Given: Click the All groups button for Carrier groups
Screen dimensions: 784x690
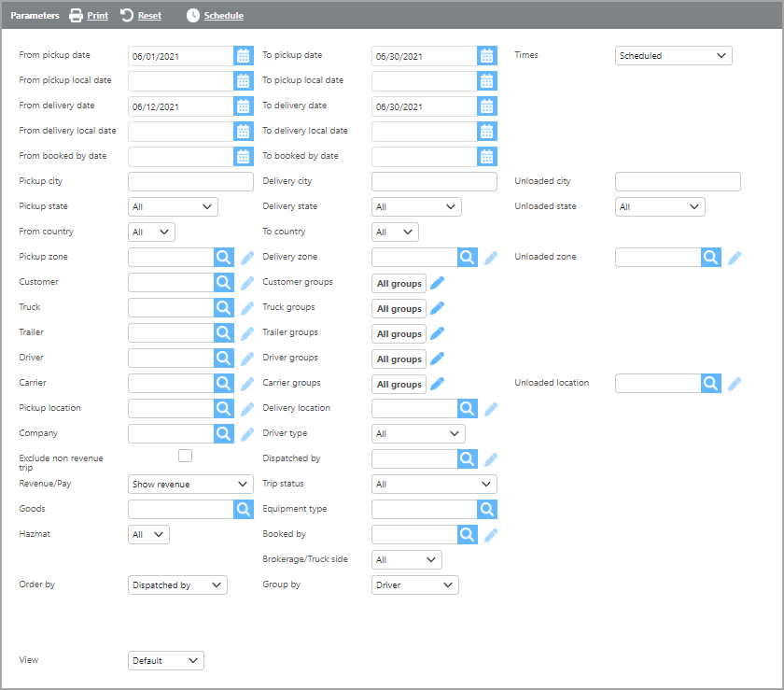Looking at the screenshot, I should coord(399,384).
